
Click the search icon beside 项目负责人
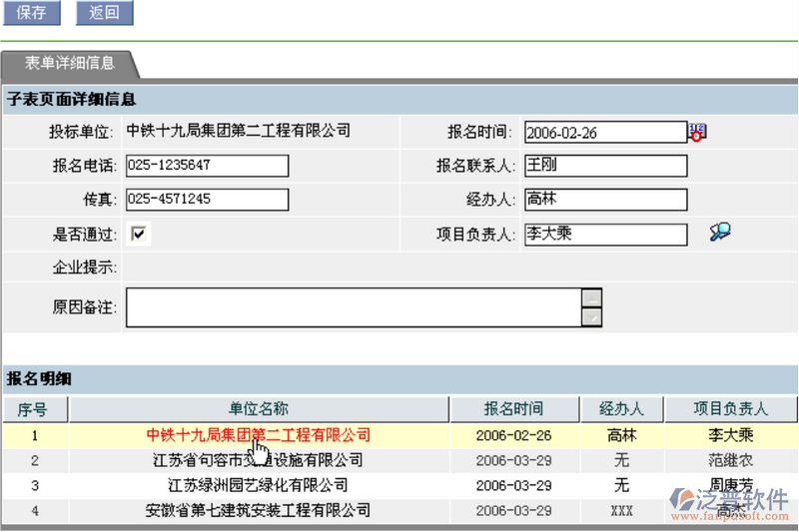[719, 233]
